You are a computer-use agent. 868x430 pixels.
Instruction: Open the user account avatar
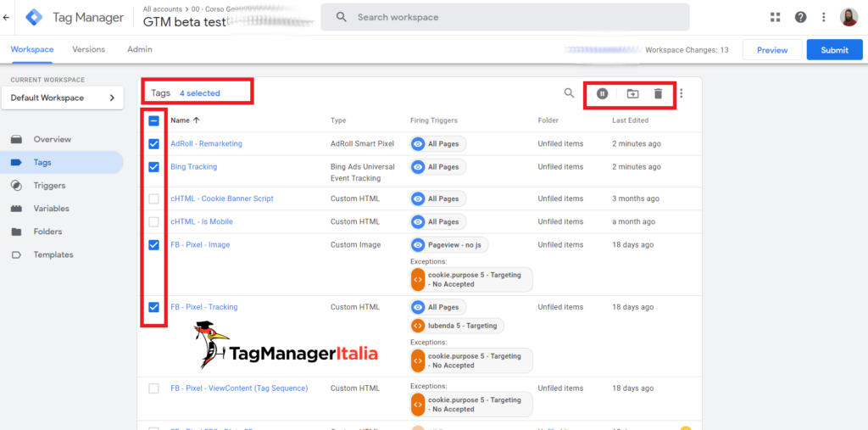pos(849,17)
